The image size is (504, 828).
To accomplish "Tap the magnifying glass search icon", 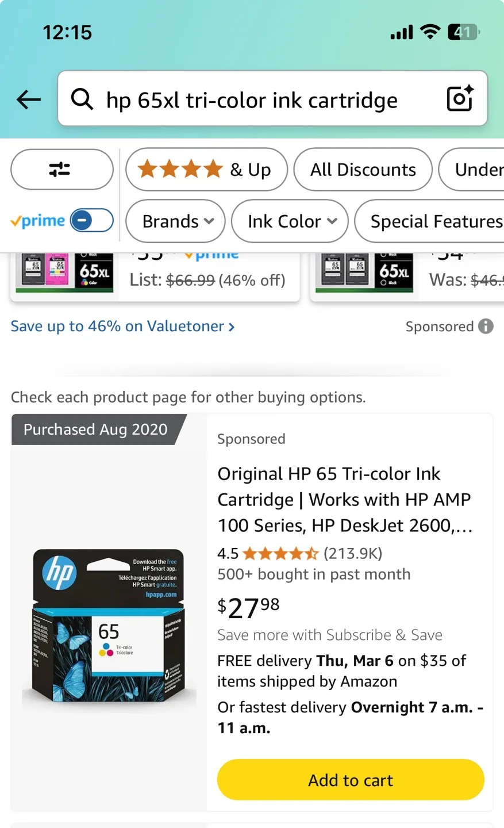I will pyautogui.click(x=82, y=99).
